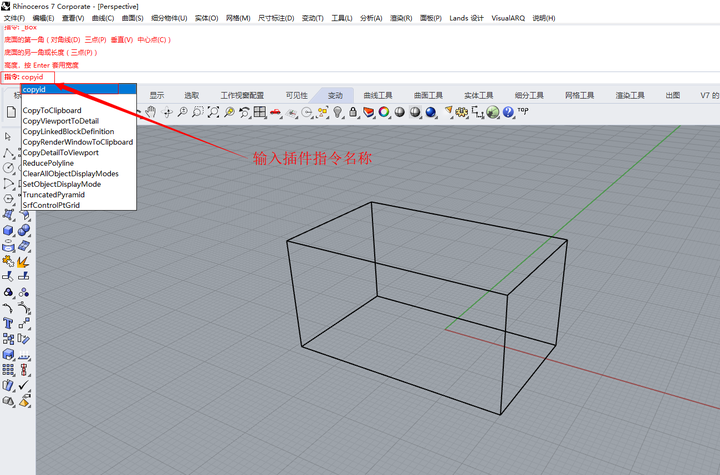This screenshot has width=720, height=475.
Task: Select the Text object T tool
Action: (x=8, y=323)
